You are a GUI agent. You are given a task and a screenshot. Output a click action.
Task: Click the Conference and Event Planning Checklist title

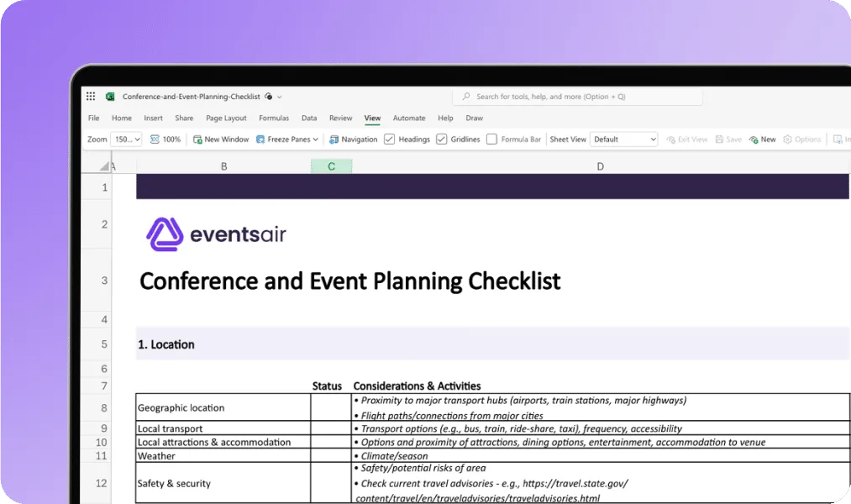point(350,281)
